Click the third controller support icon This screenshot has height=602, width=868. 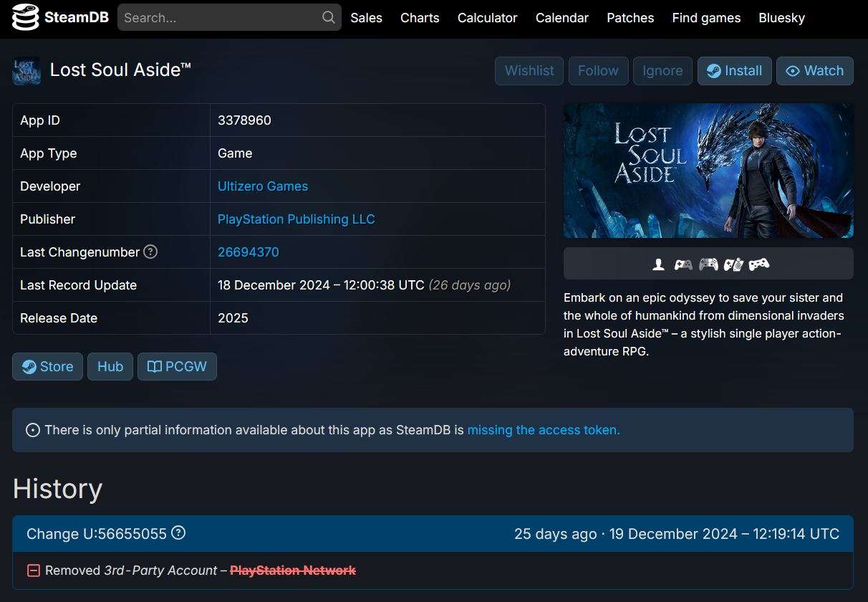pos(733,264)
